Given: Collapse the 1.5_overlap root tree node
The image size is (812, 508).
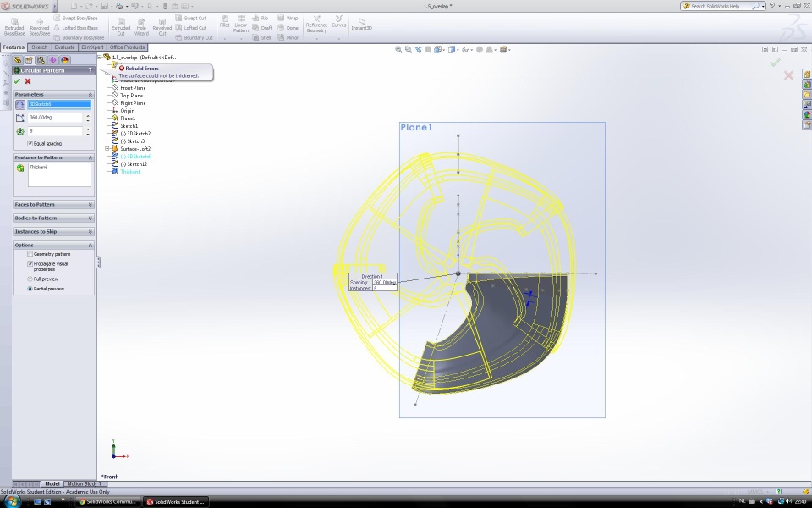Looking at the screenshot, I should [100, 58].
